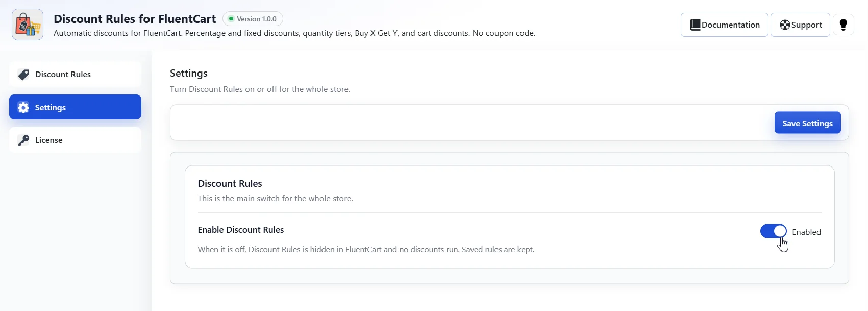Click the book icon on Documentation
This screenshot has width=868, height=311.
pyautogui.click(x=695, y=25)
